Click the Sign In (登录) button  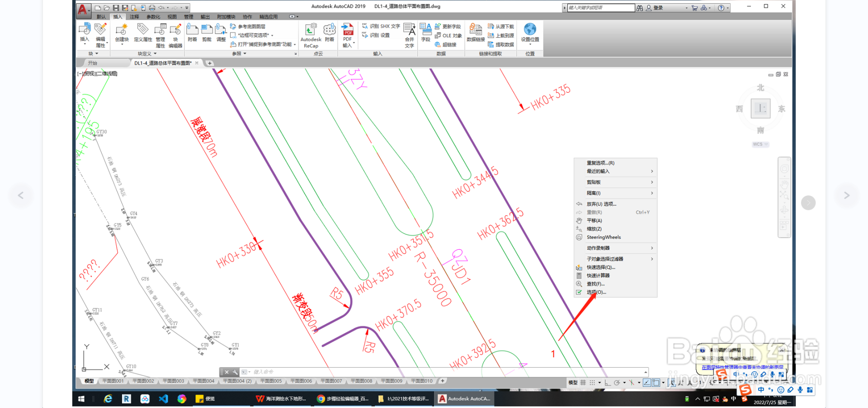pyautogui.click(x=654, y=8)
